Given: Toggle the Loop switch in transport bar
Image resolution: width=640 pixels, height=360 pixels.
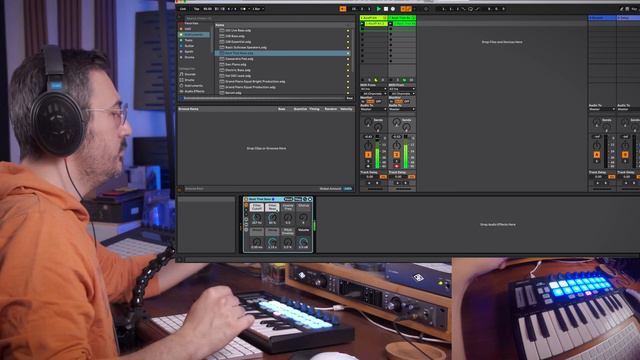Looking at the screenshot, I should (470, 9).
